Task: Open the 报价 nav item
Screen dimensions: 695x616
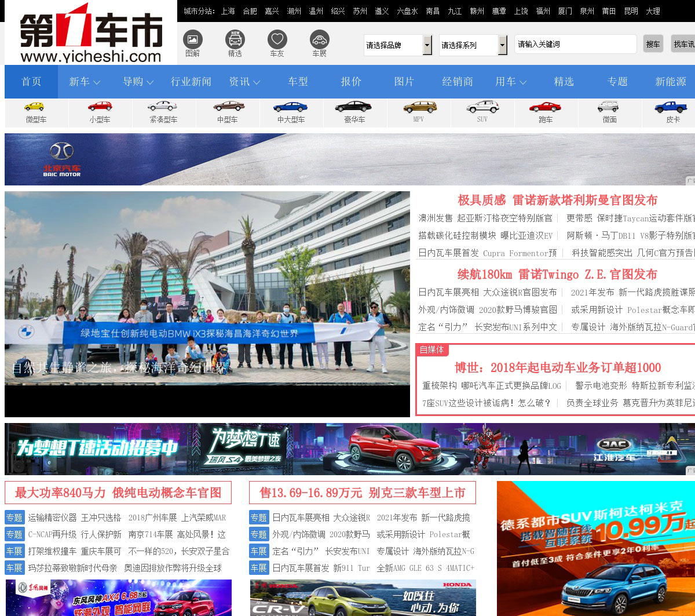Action: (x=351, y=82)
